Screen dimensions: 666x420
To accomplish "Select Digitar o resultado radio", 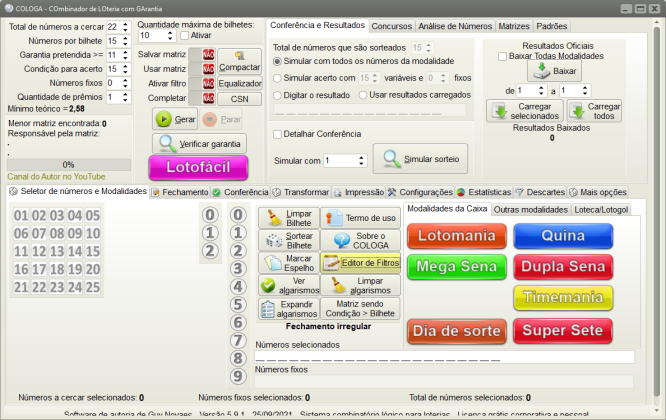I will tap(277, 95).
